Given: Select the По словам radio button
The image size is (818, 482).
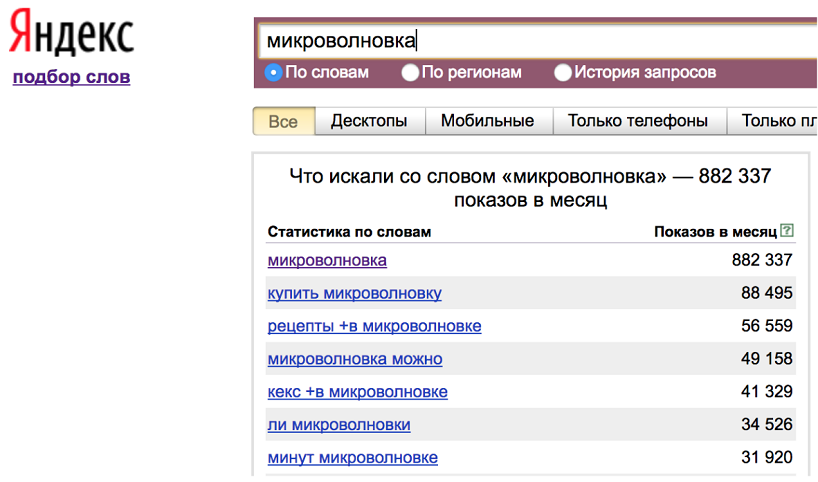Looking at the screenshot, I should pos(273,73).
